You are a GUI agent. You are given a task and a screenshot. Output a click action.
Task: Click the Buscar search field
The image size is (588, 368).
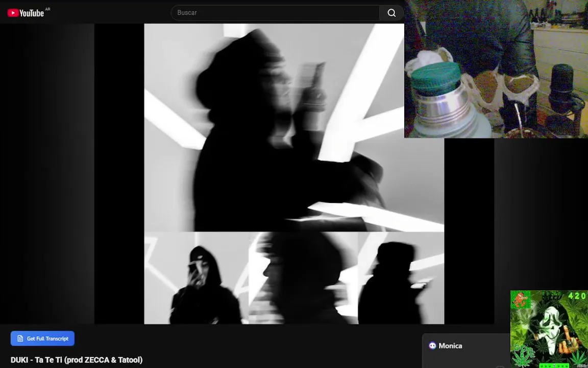tap(275, 13)
